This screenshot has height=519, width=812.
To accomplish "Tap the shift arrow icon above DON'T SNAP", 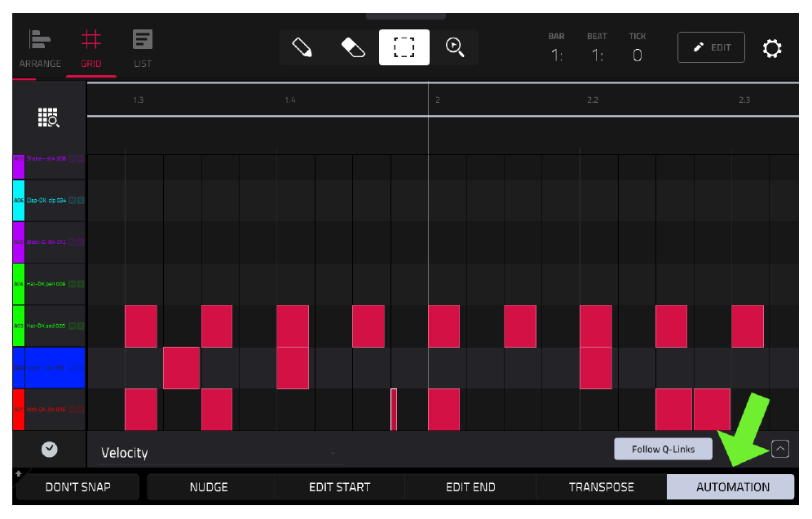I will tap(19, 473).
